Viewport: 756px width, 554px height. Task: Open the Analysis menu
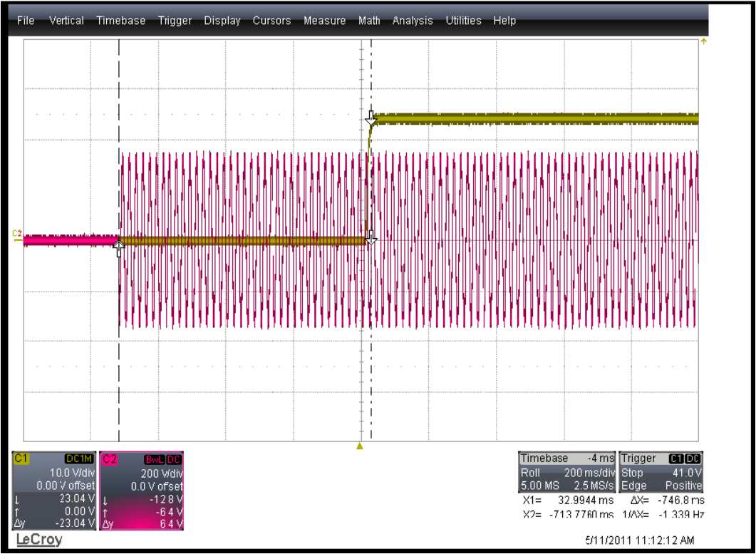click(413, 21)
